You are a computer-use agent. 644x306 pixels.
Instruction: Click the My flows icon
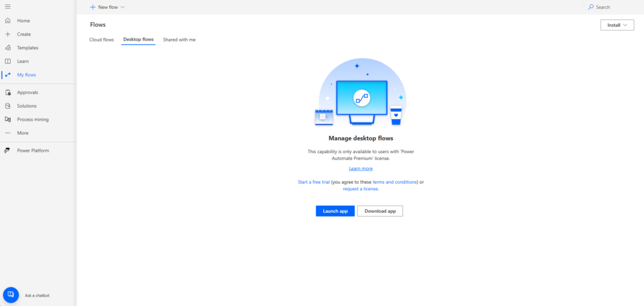8,75
